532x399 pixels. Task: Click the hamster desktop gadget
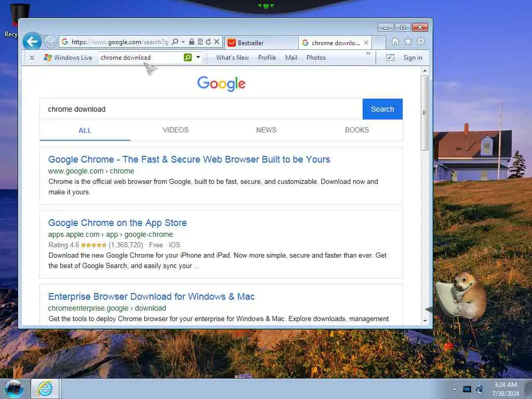pyautogui.click(x=461, y=296)
